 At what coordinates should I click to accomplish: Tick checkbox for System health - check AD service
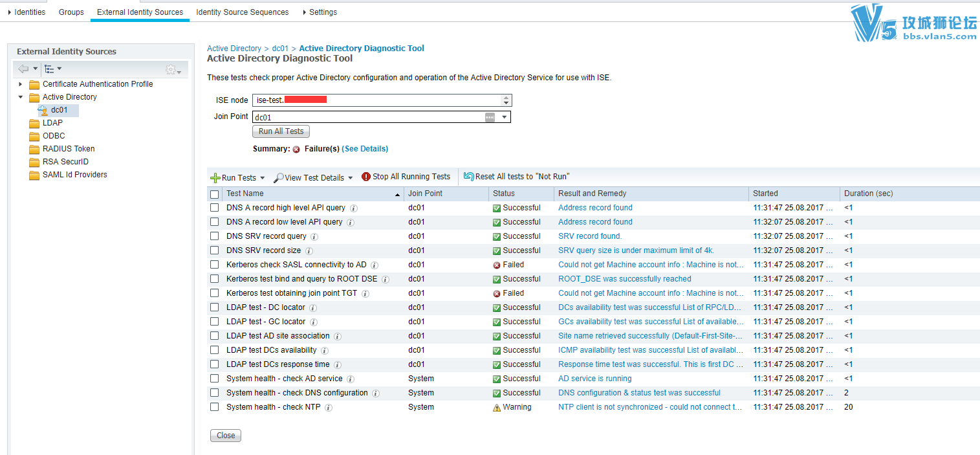215,379
